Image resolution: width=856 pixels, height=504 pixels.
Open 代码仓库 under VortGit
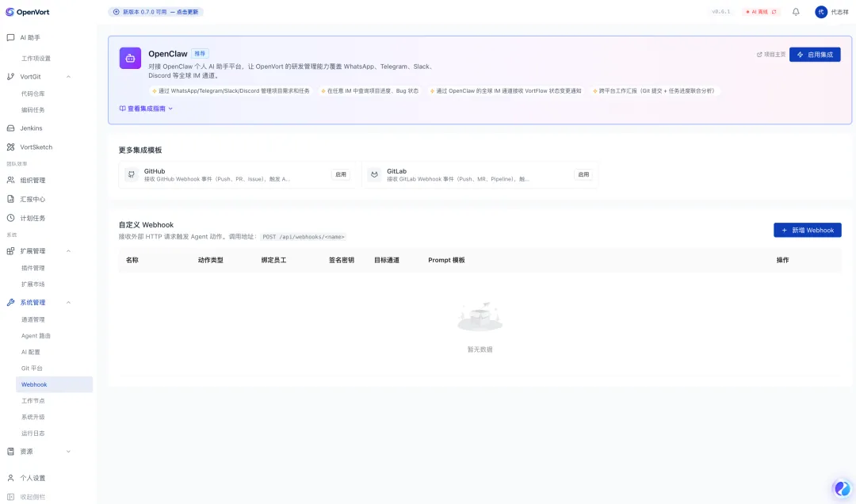(x=32, y=94)
